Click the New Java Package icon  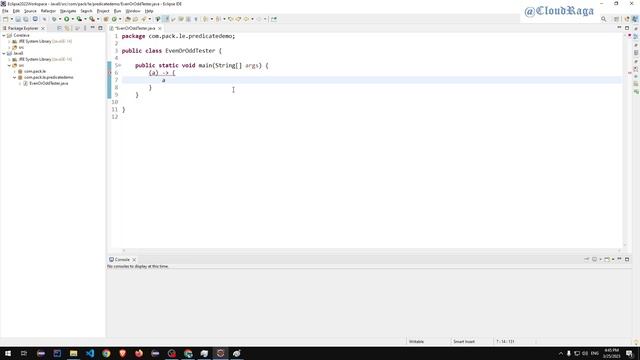click(106, 19)
